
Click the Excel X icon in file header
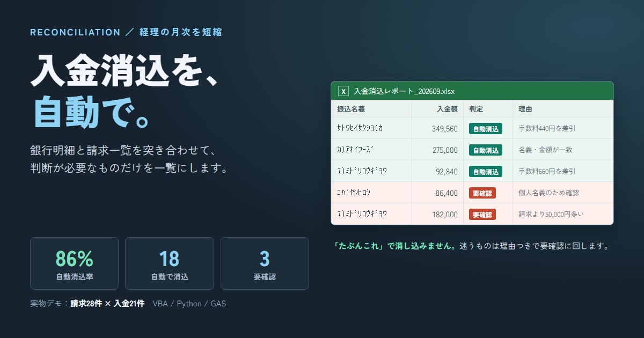point(343,91)
